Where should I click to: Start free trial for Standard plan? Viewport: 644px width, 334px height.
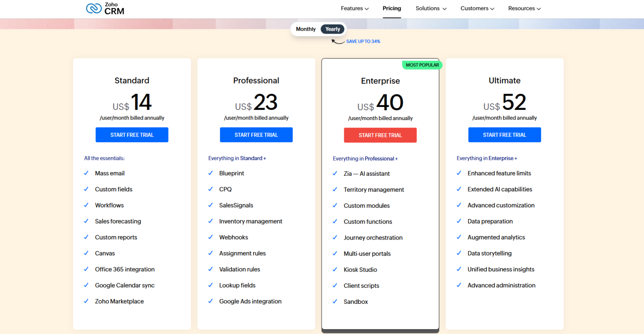click(x=132, y=135)
